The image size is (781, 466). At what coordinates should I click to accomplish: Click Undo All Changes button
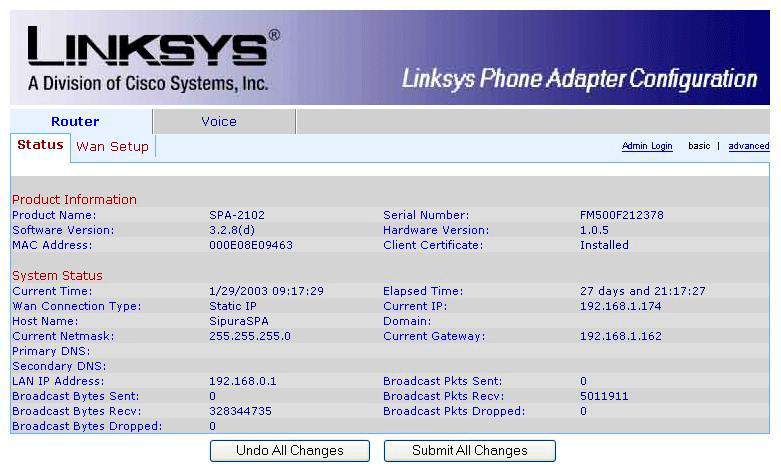pos(290,451)
